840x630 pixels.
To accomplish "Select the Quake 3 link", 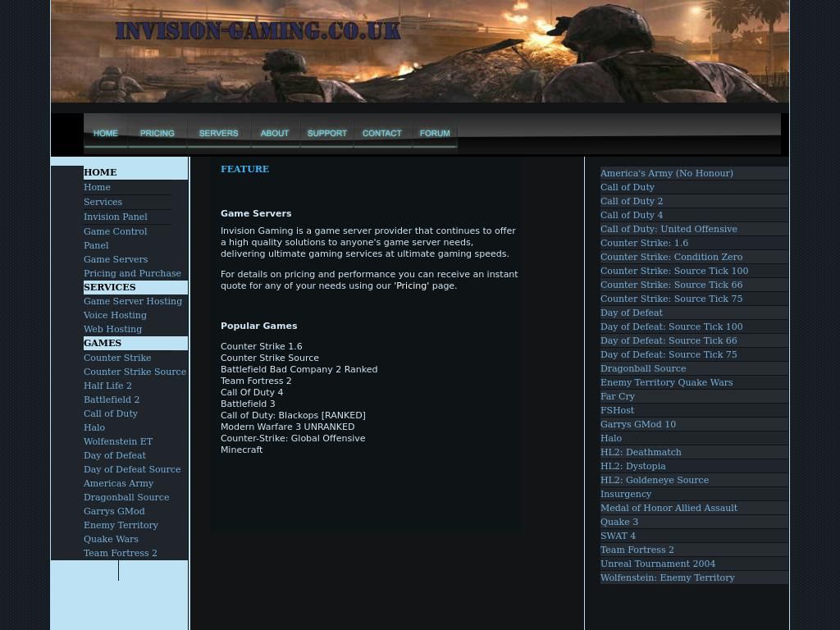I will (x=694, y=521).
